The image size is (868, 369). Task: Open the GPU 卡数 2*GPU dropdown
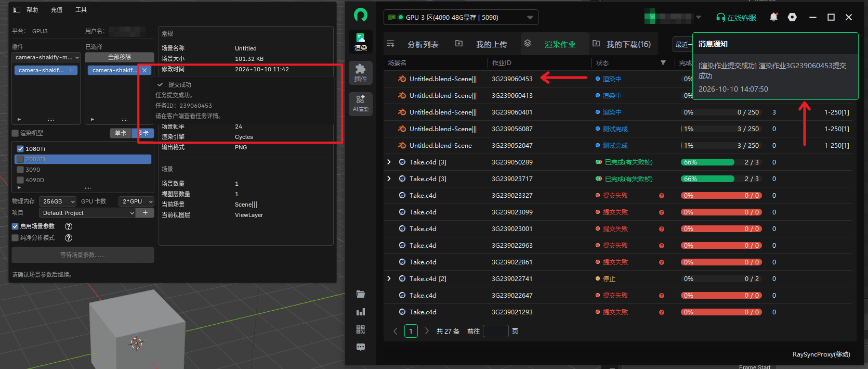pyautogui.click(x=137, y=201)
